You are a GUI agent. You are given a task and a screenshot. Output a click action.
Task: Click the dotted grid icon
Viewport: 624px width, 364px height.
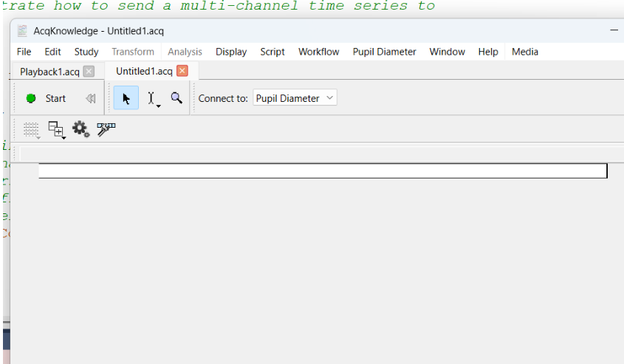(x=31, y=129)
